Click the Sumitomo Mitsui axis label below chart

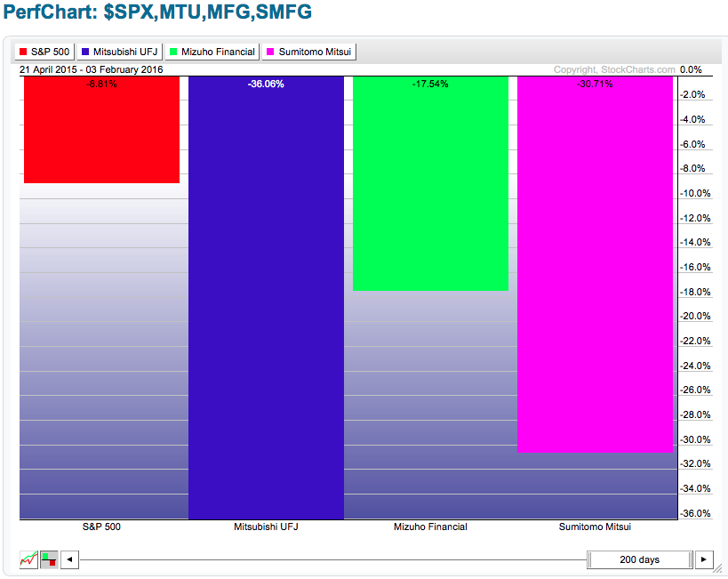pyautogui.click(x=595, y=527)
